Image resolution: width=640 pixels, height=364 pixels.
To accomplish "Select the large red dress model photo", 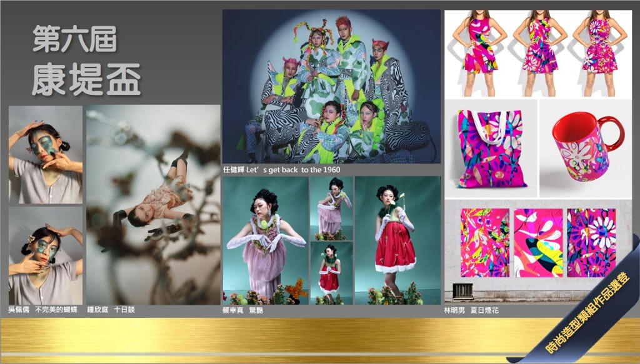I will (397, 240).
